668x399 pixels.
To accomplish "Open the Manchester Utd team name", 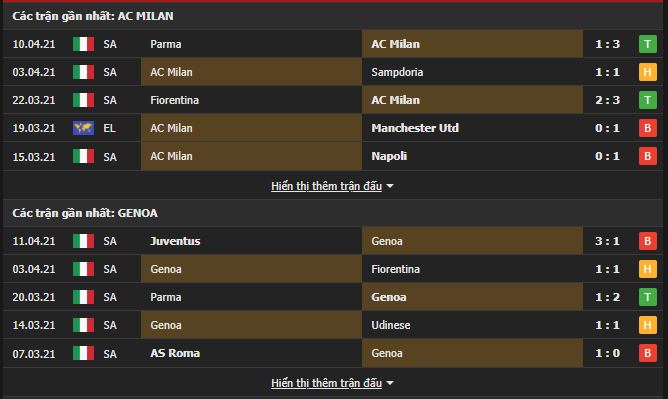I will coord(415,128).
